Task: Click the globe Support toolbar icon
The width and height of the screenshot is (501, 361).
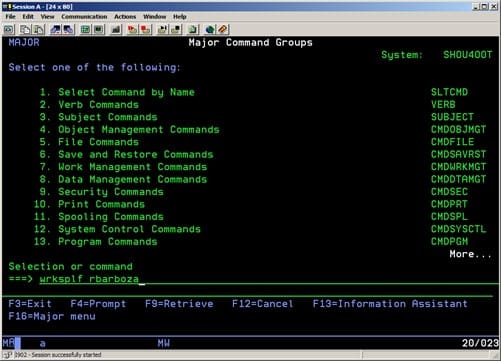Action: tap(209, 30)
